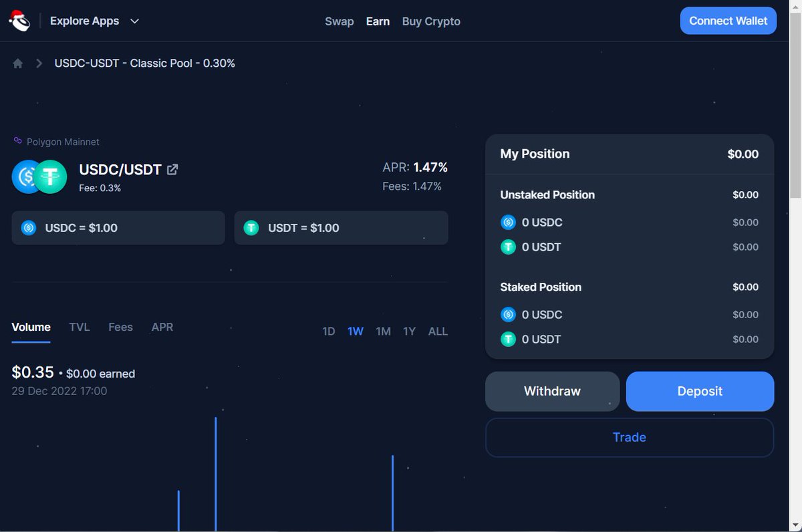Image resolution: width=802 pixels, height=532 pixels.
Task: Click the Fee: 0.3% label
Action: click(x=100, y=188)
